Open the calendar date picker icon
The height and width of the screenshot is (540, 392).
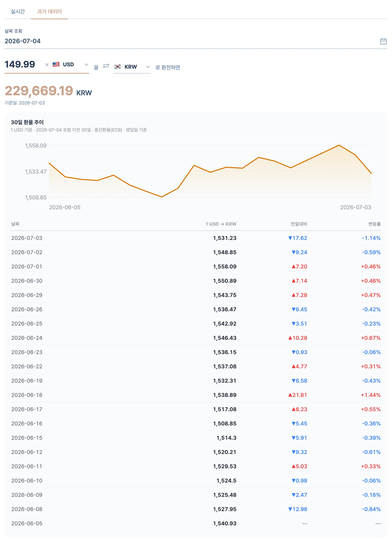tap(383, 41)
